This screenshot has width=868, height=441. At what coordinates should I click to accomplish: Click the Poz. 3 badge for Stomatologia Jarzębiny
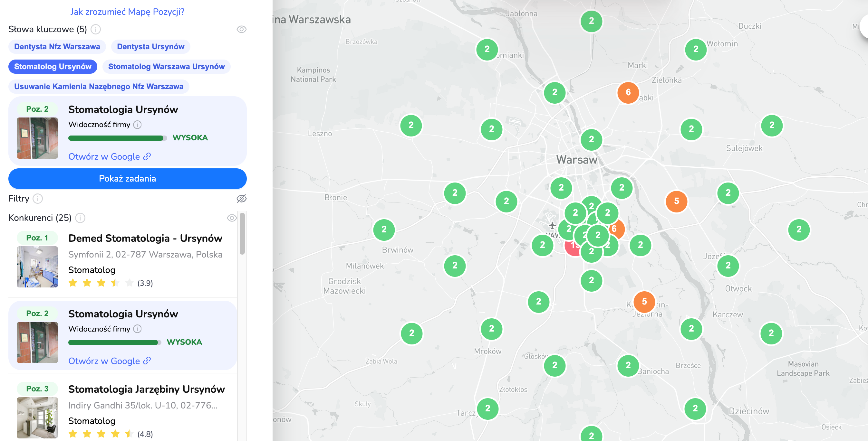click(x=37, y=389)
